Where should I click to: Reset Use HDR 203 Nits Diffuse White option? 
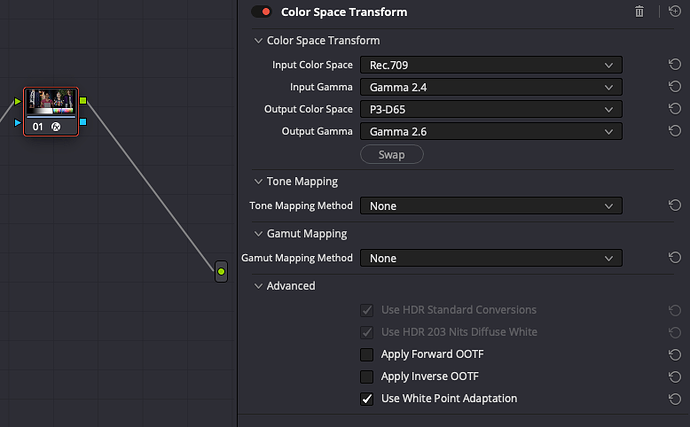pos(675,332)
